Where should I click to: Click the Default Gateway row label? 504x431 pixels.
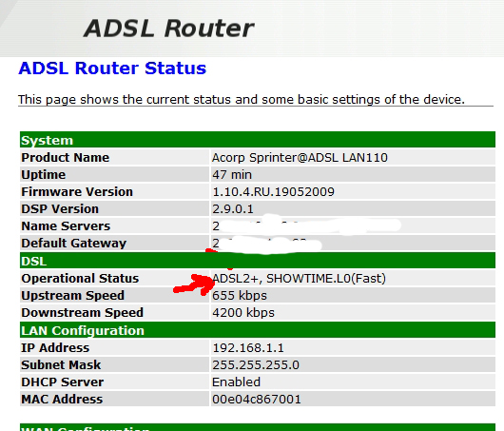[x=73, y=244]
